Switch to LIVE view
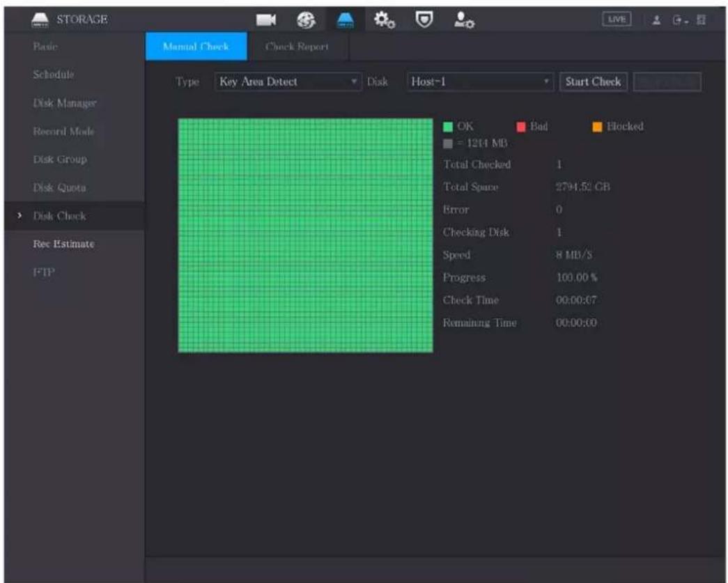The width and height of the screenshot is (728, 583). tap(617, 20)
